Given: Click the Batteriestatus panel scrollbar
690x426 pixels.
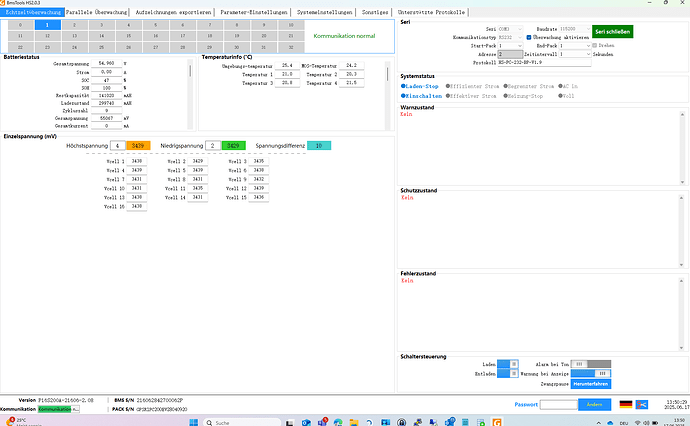Looking at the screenshot, I should click(x=190, y=94).
